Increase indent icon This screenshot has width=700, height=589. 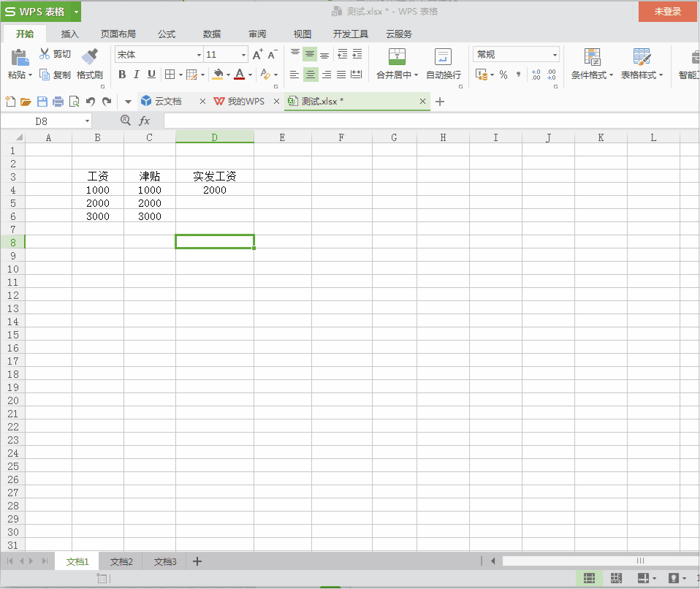click(357, 55)
